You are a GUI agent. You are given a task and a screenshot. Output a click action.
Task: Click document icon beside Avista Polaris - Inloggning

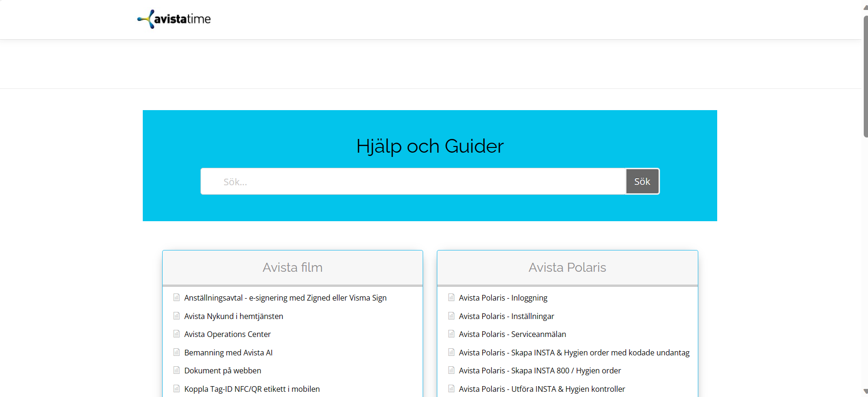tap(451, 297)
